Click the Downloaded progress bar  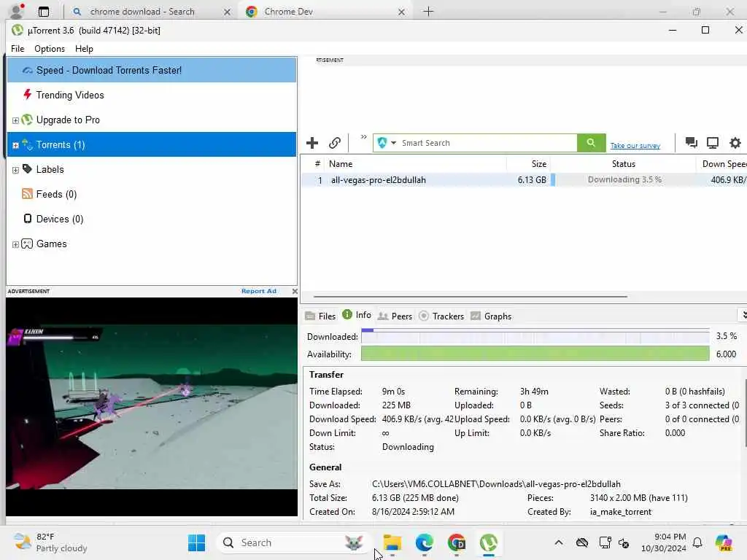535,336
